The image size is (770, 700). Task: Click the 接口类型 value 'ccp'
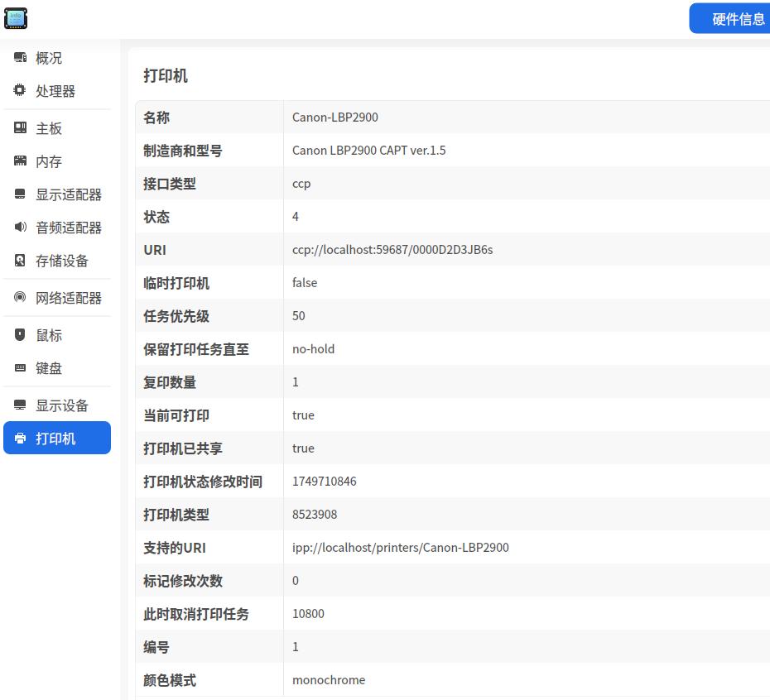[301, 184]
